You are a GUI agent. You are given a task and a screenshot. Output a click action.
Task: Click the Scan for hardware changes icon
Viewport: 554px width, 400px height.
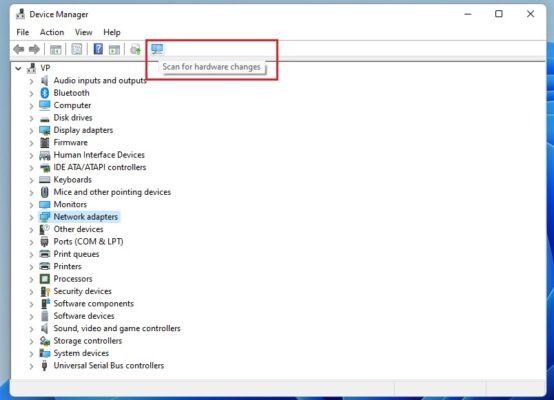(157, 49)
